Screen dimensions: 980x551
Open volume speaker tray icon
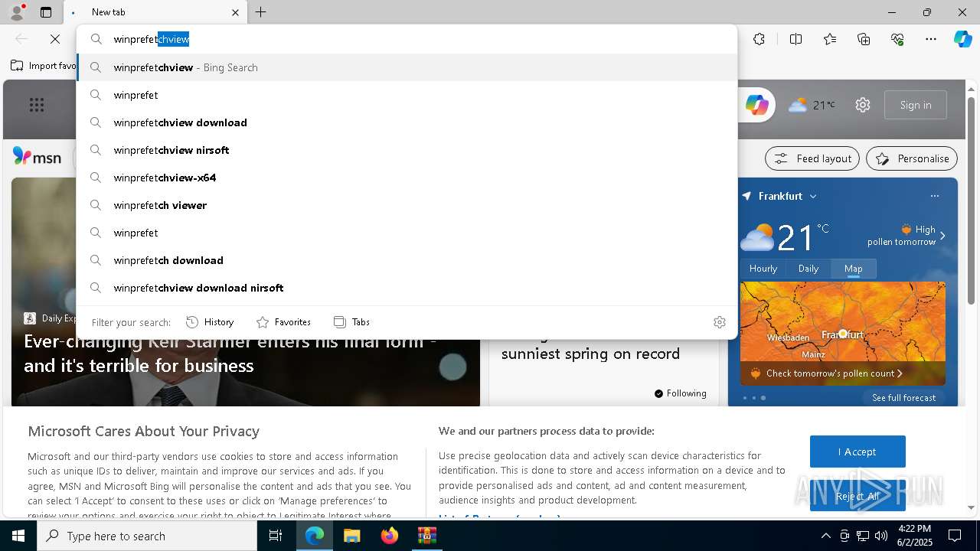[x=881, y=536]
